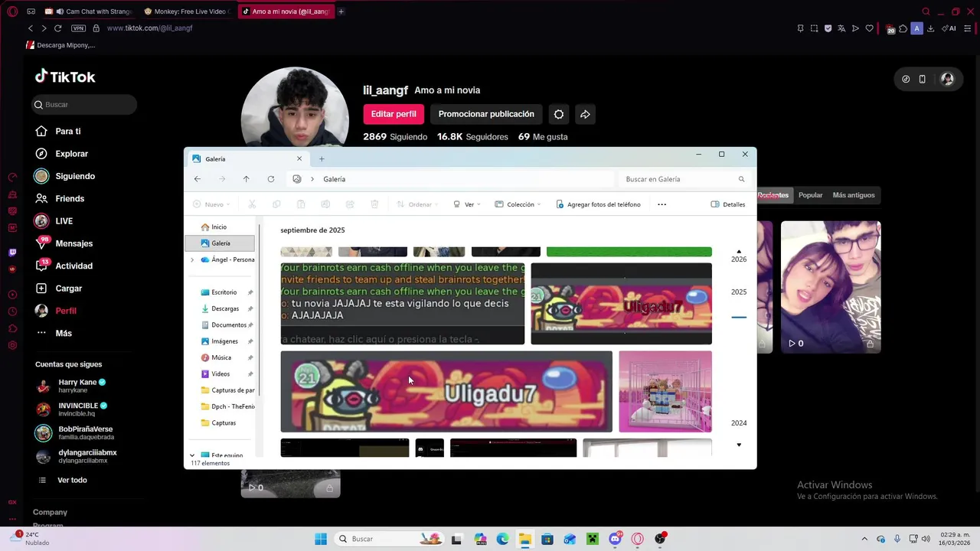Open the Ordenar dropdown
The image size is (980, 551).
tap(417, 204)
